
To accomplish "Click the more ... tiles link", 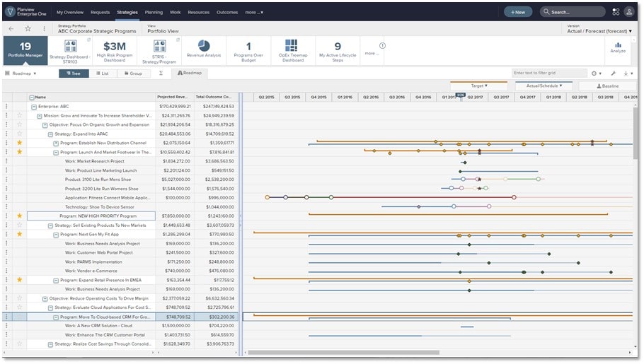I will coord(372,53).
